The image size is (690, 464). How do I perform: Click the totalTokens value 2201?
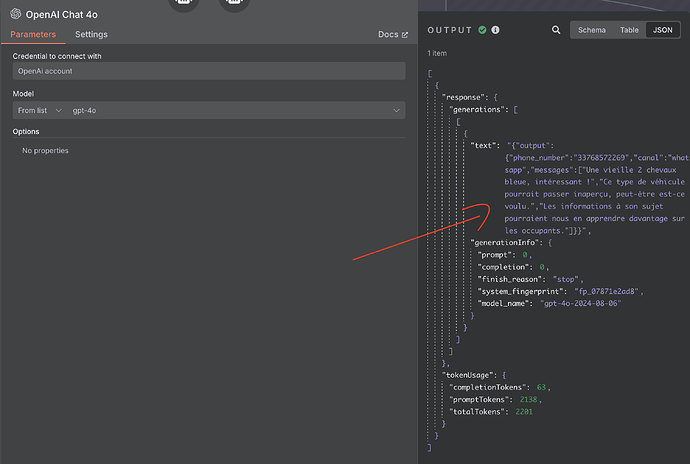pyautogui.click(x=524, y=412)
